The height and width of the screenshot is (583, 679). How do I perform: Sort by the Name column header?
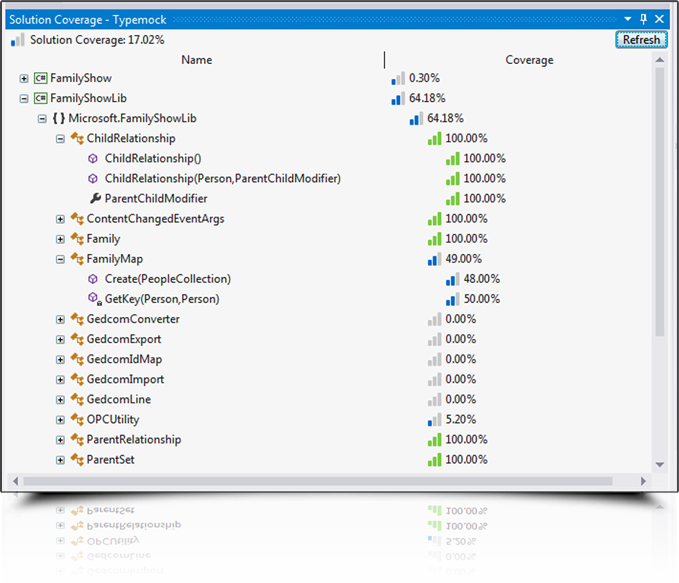click(x=196, y=60)
